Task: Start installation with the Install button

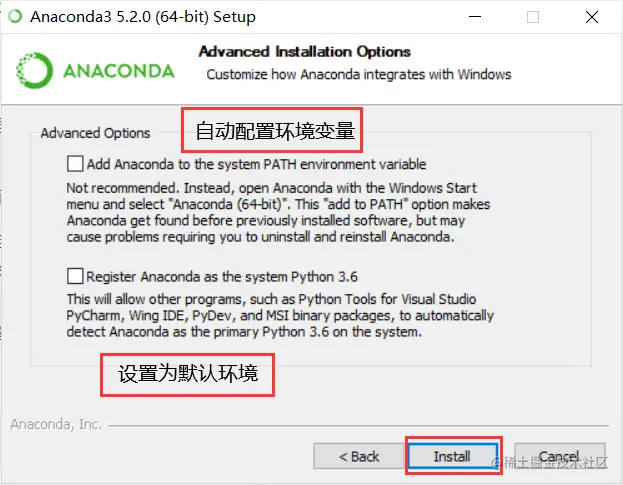Action: point(453,456)
